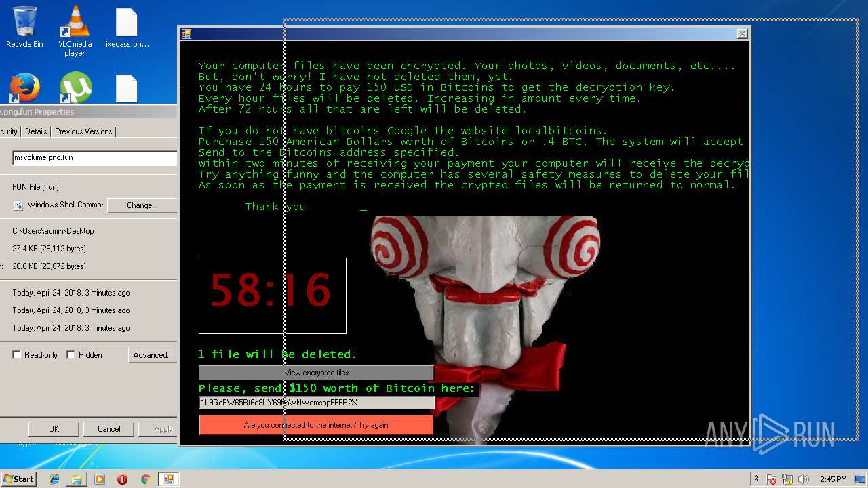Toggle the Read-only checkbox
Viewport: 868px width, 488px height.
(x=17, y=355)
